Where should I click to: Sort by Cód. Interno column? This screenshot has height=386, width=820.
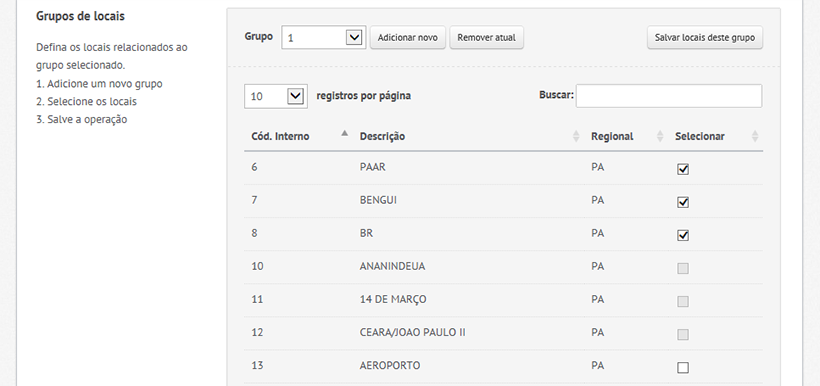(x=298, y=136)
